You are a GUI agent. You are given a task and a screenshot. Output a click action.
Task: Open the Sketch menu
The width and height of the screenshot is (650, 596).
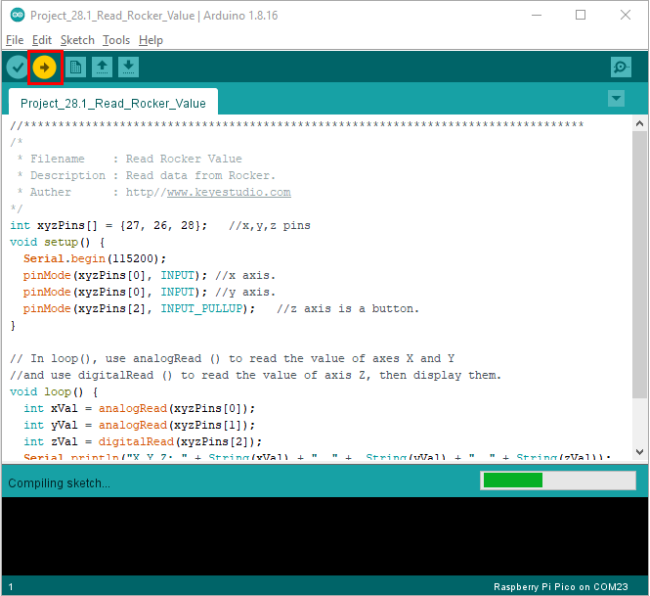click(78, 40)
